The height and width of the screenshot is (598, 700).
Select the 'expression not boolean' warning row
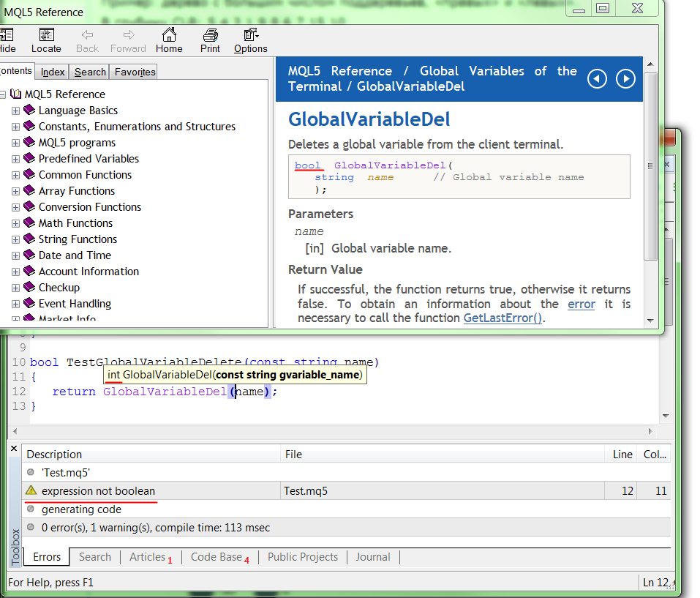[x=98, y=491]
